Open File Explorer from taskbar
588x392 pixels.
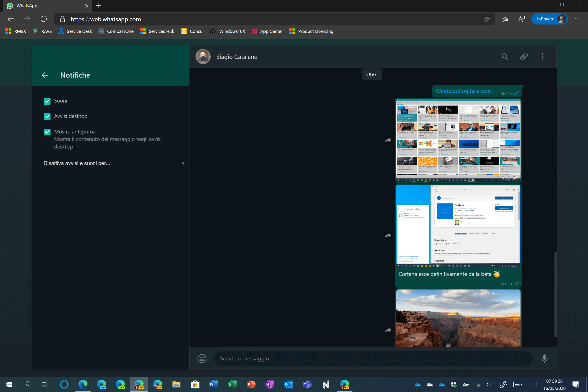[x=176, y=384]
